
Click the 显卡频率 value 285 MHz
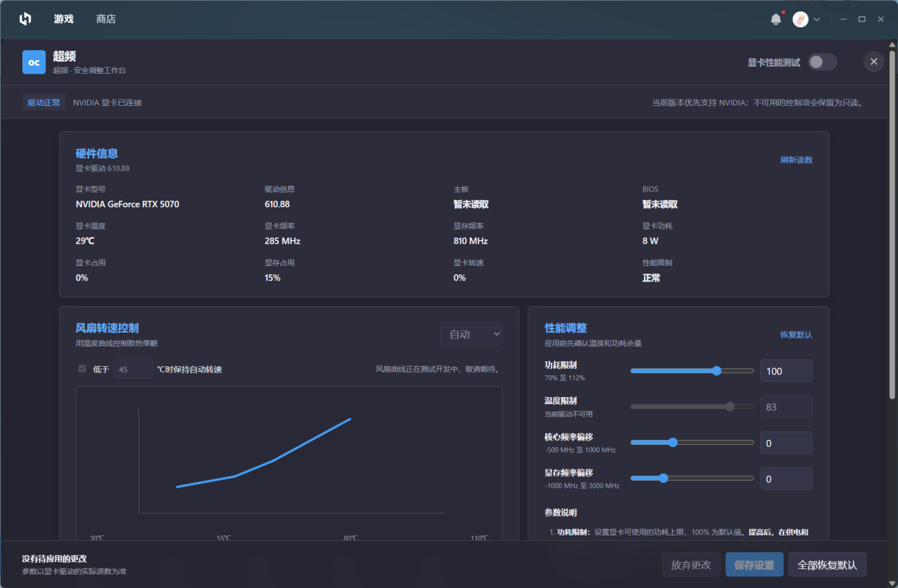tap(282, 241)
